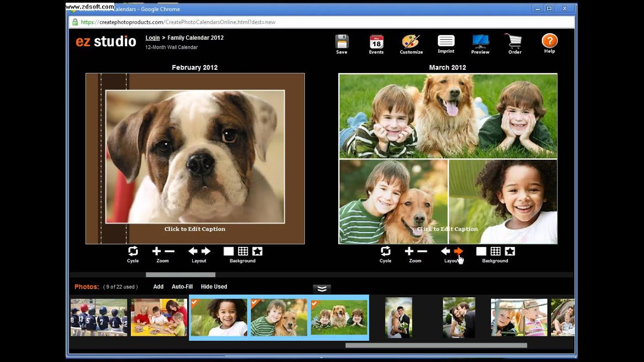Pick the girl on playground thumbnail
Image resolution: width=644 pixels, height=362 pixels.
(x=519, y=317)
